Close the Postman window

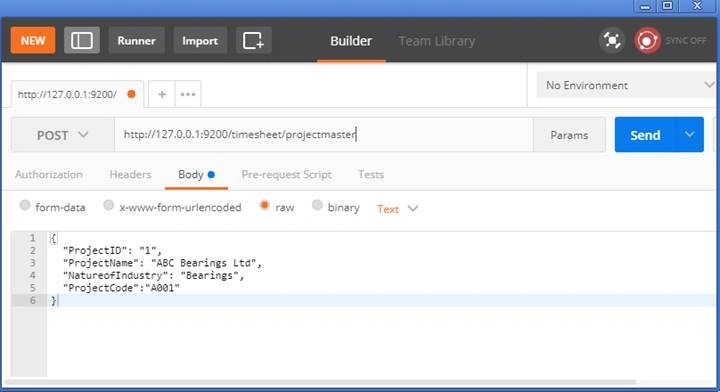pyautogui.click(x=698, y=6)
